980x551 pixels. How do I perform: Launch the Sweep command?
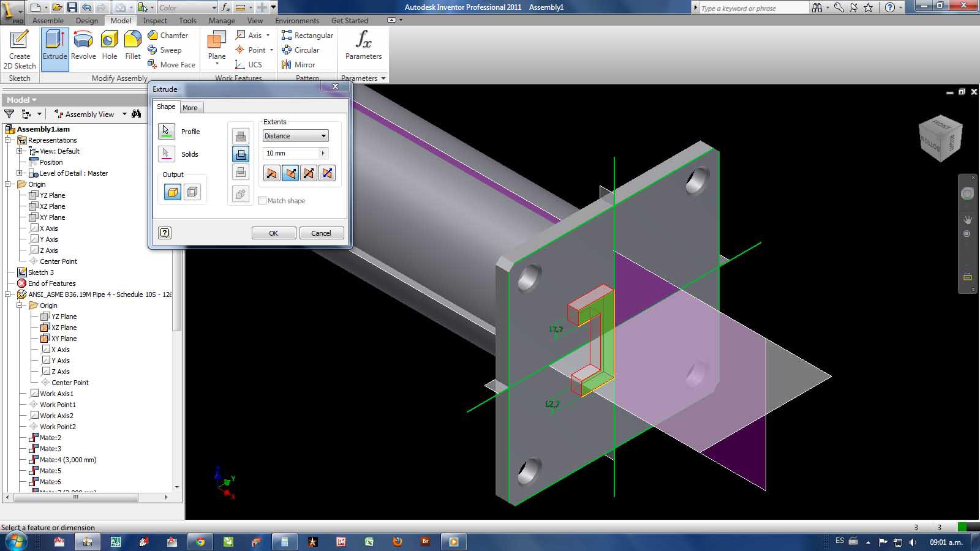(x=165, y=50)
